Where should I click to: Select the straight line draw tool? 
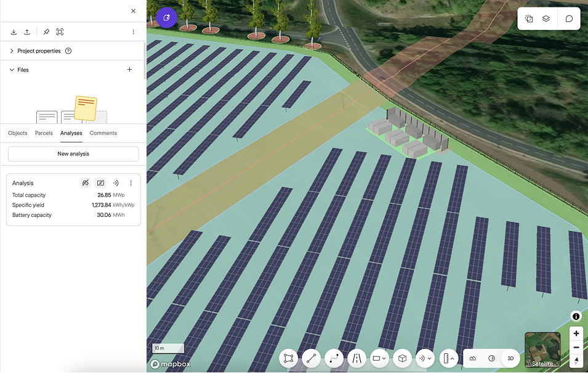click(x=311, y=358)
